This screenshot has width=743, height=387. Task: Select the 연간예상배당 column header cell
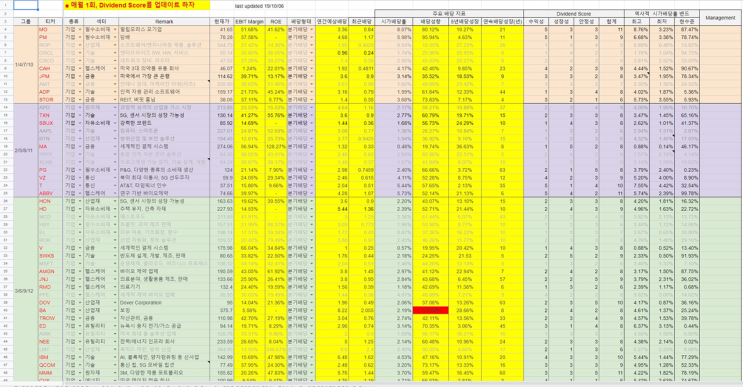click(x=332, y=22)
